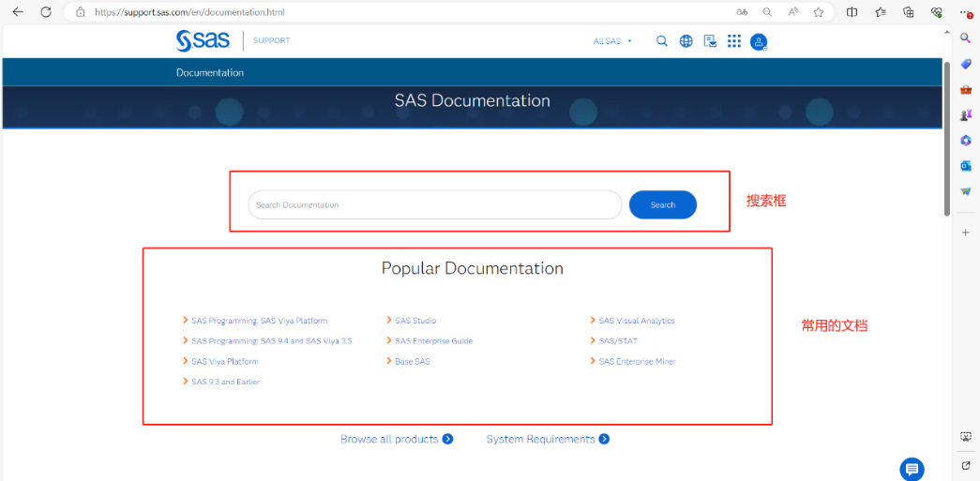The width and height of the screenshot is (980, 481).
Task: Add this page to favorites star
Action: (819, 12)
